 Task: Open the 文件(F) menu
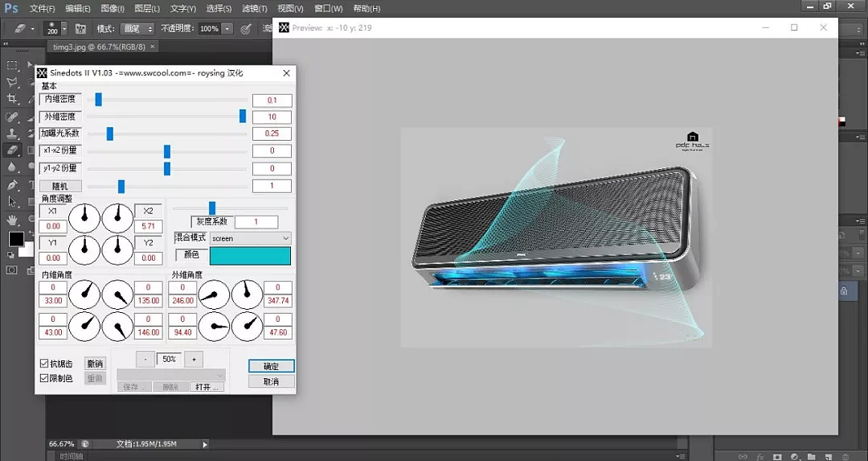42,8
